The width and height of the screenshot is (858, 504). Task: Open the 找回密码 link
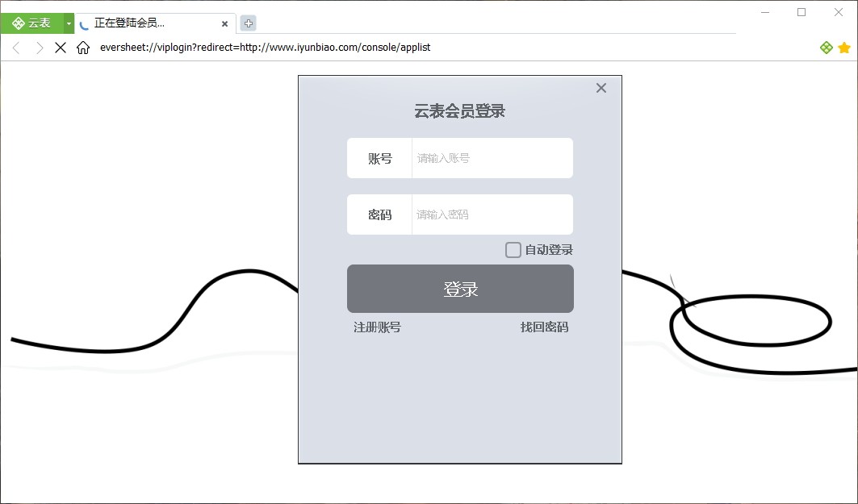pyautogui.click(x=545, y=327)
